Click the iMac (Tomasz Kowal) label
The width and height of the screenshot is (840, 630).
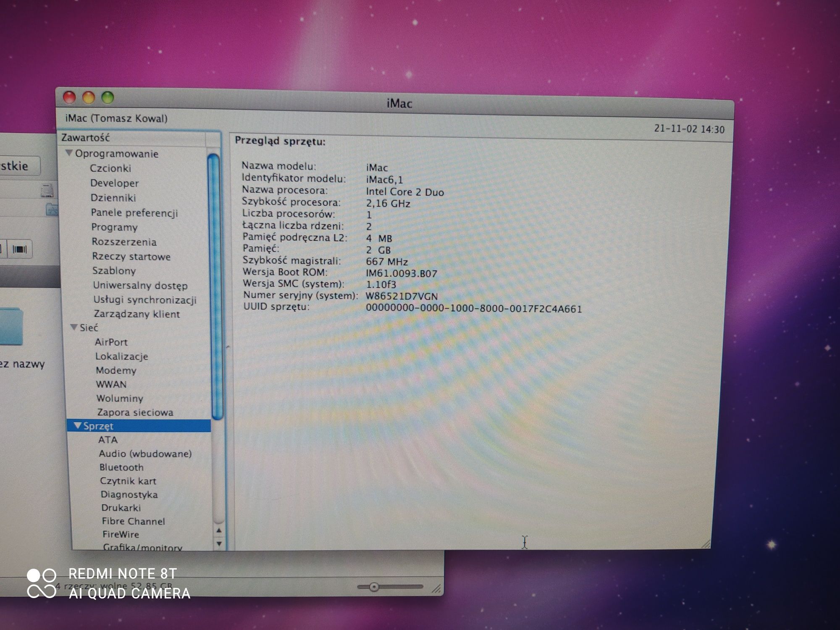pyautogui.click(x=116, y=118)
